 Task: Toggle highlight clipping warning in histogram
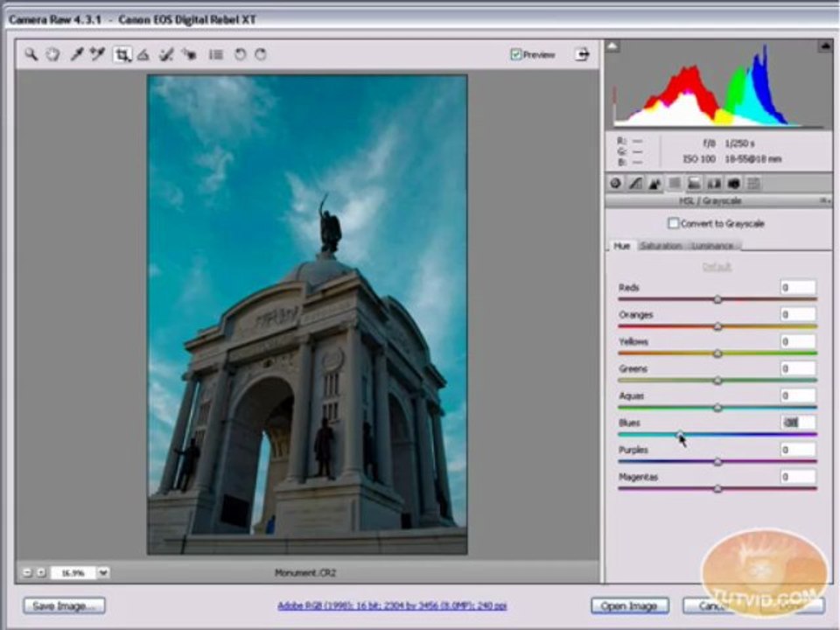pyautogui.click(x=825, y=46)
